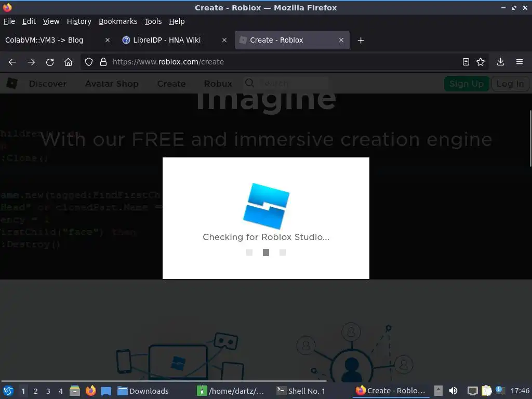Viewport: 532px width, 399px height.
Task: Bookmark this page with the star icon
Action: click(481, 62)
